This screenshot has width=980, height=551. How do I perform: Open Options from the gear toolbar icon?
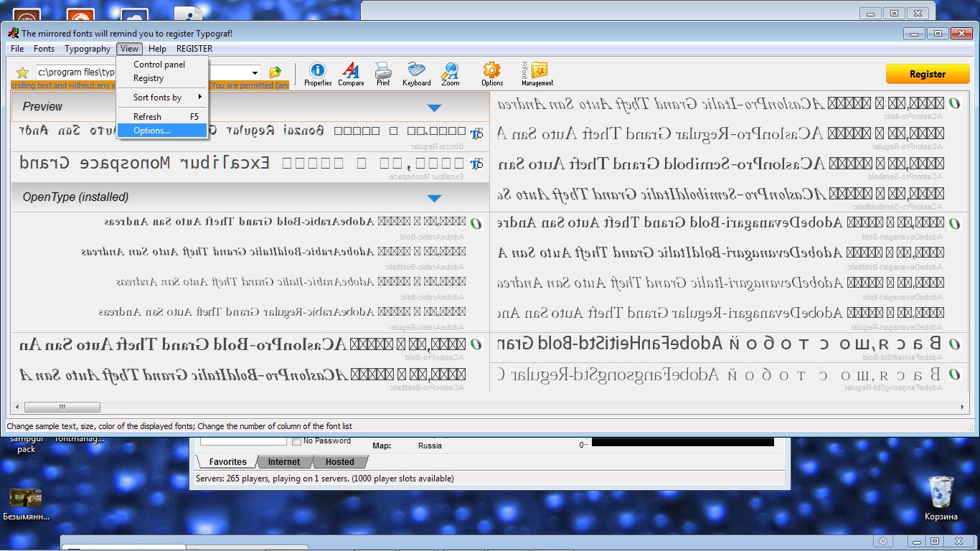coord(491,71)
